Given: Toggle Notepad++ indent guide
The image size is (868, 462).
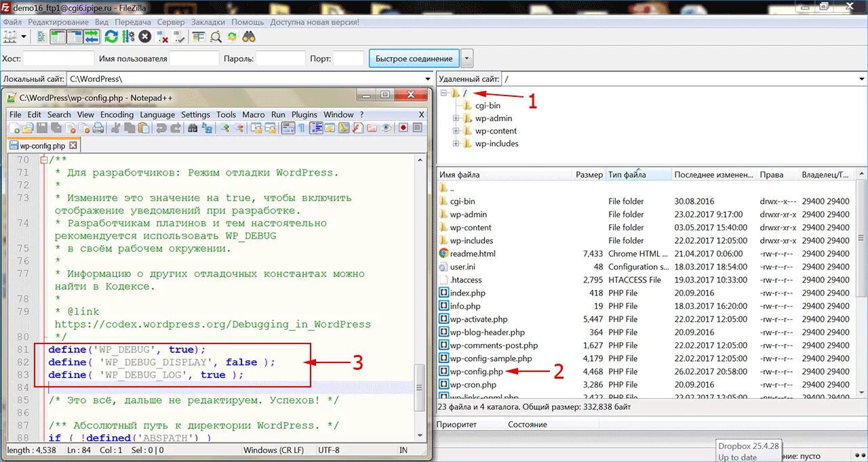Looking at the screenshot, I should pyautogui.click(x=316, y=127).
